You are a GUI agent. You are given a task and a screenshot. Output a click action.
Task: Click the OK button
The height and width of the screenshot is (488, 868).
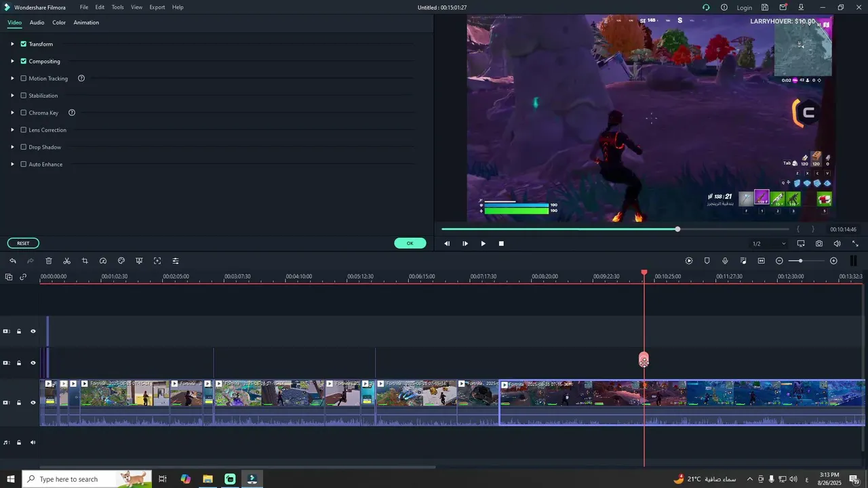[x=410, y=243]
